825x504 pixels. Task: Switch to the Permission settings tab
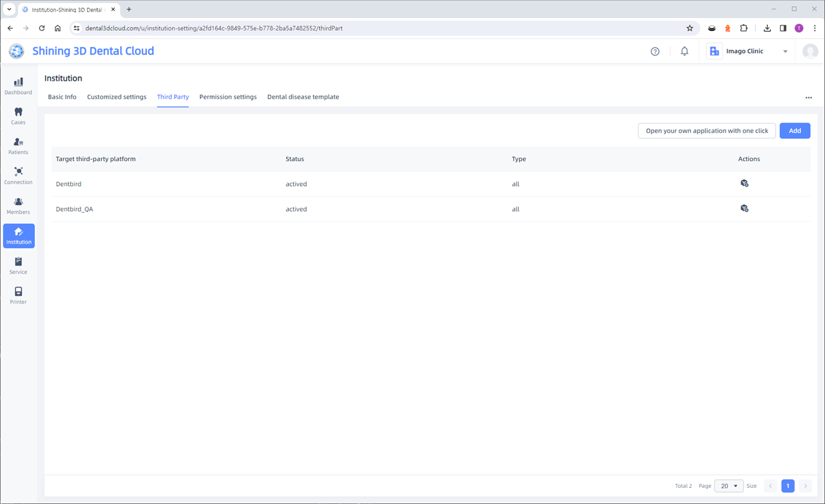[x=228, y=97]
